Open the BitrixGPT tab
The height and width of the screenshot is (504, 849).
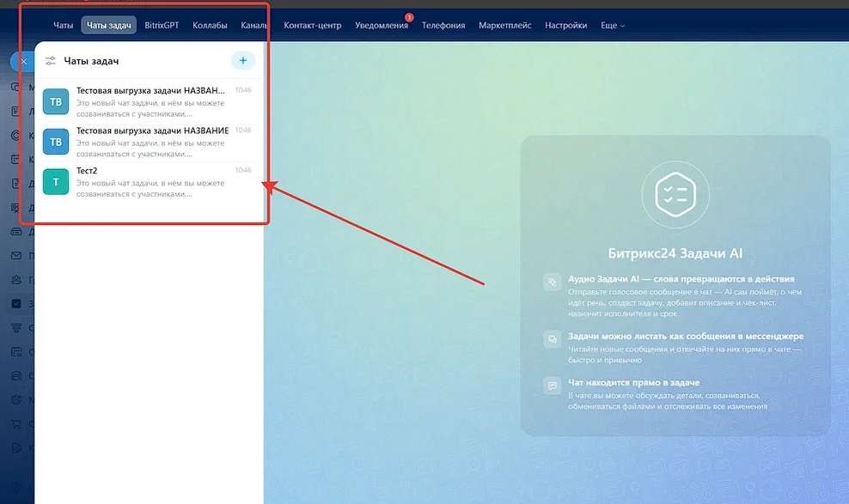click(161, 26)
